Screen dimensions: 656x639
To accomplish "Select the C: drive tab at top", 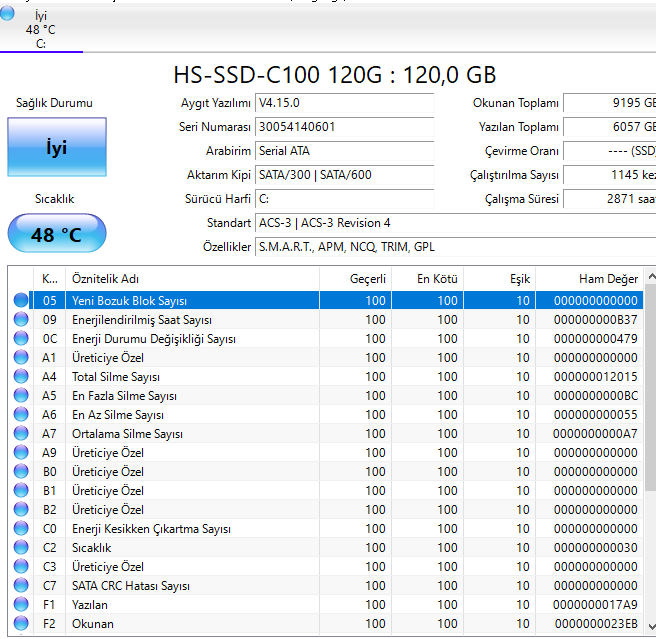I will (x=41, y=30).
